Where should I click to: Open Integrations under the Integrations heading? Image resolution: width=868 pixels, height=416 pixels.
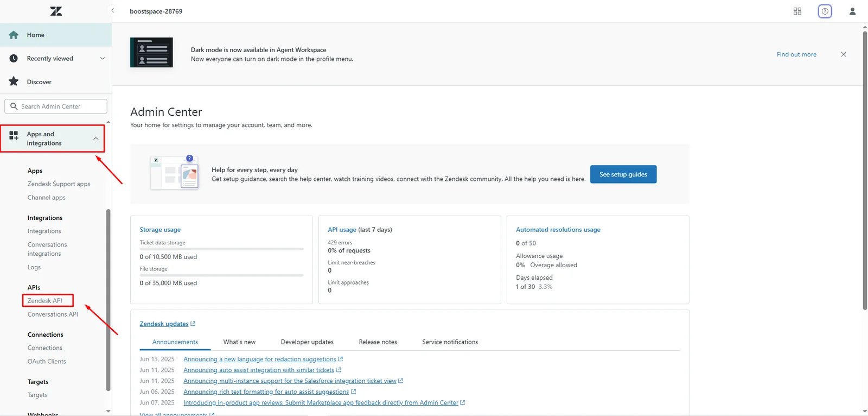point(44,231)
